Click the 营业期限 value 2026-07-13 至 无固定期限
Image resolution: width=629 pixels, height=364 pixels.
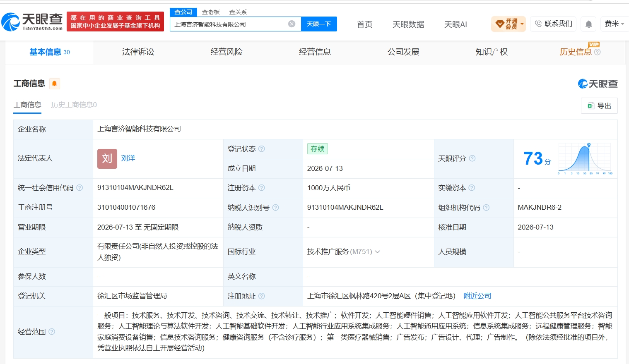point(138,227)
